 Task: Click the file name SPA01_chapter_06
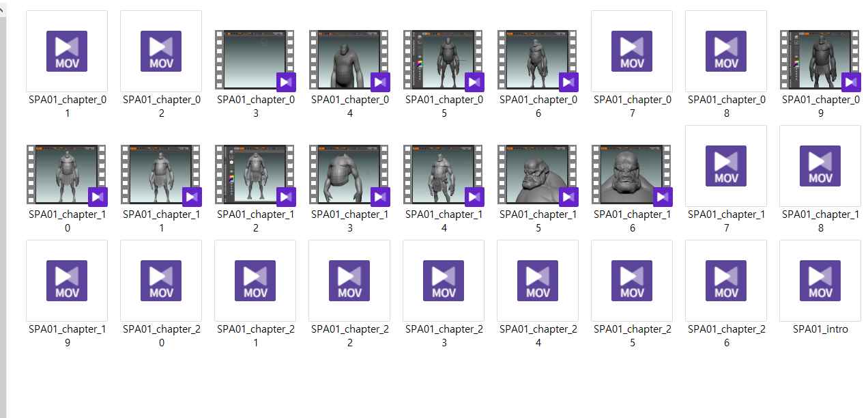538,107
